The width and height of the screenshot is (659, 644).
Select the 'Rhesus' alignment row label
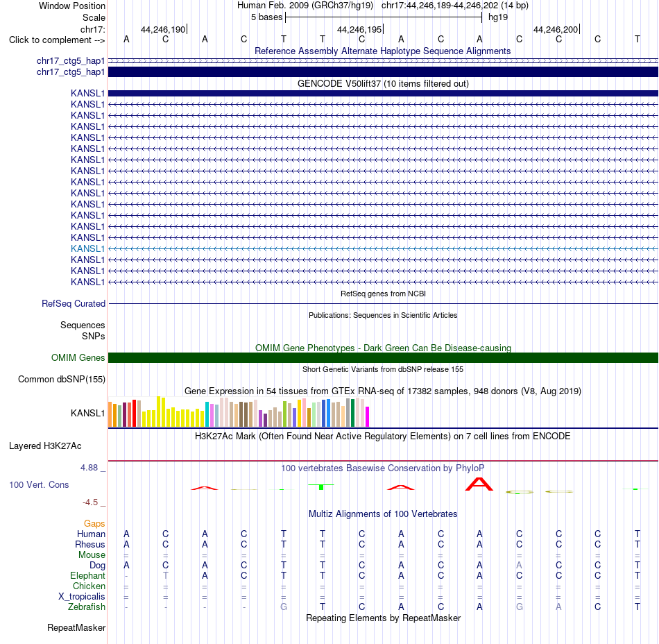click(90, 544)
